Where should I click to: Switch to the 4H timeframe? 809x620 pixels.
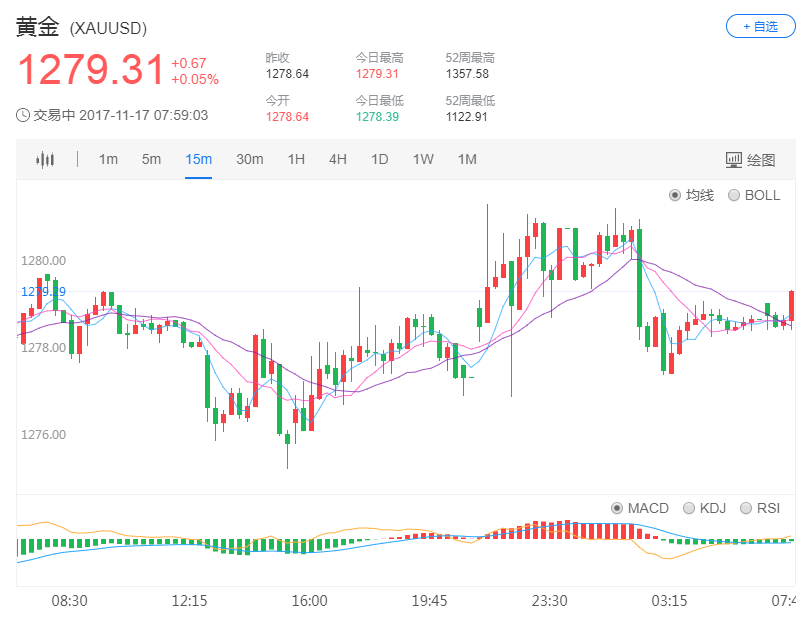(337, 159)
